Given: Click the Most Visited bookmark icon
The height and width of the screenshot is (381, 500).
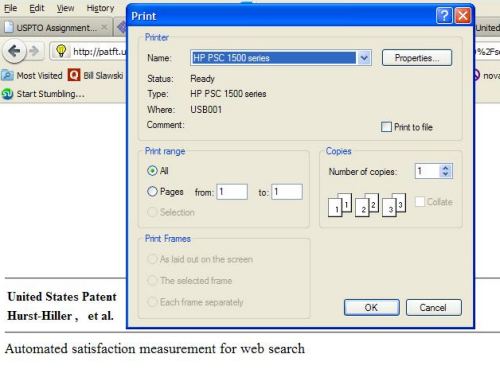Looking at the screenshot, I should [x=7, y=75].
